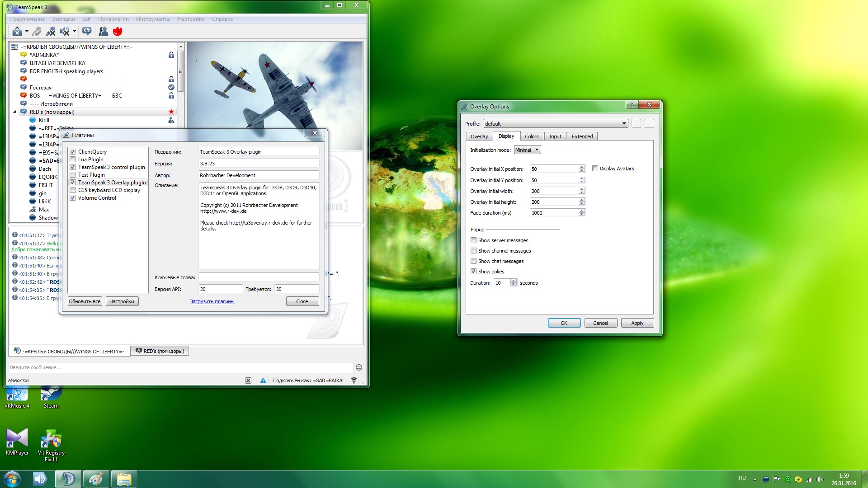868x488 pixels.
Task: Toggle the mute speakers toolbar icon
Action: [x=65, y=31]
